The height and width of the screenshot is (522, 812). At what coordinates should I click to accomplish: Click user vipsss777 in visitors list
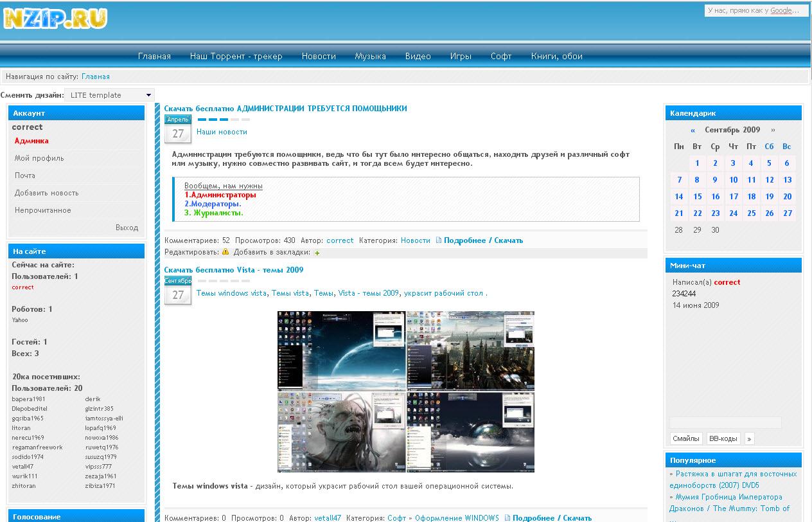[98, 467]
